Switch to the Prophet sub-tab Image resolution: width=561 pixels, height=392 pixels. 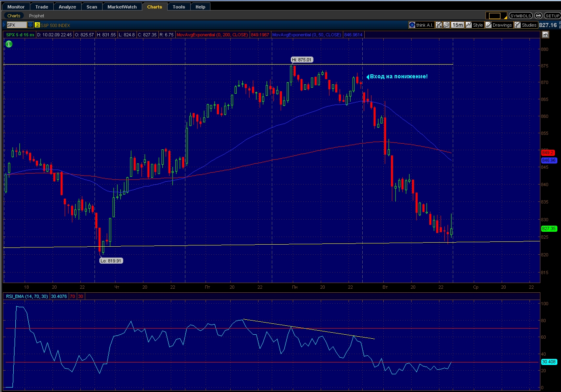[36, 16]
